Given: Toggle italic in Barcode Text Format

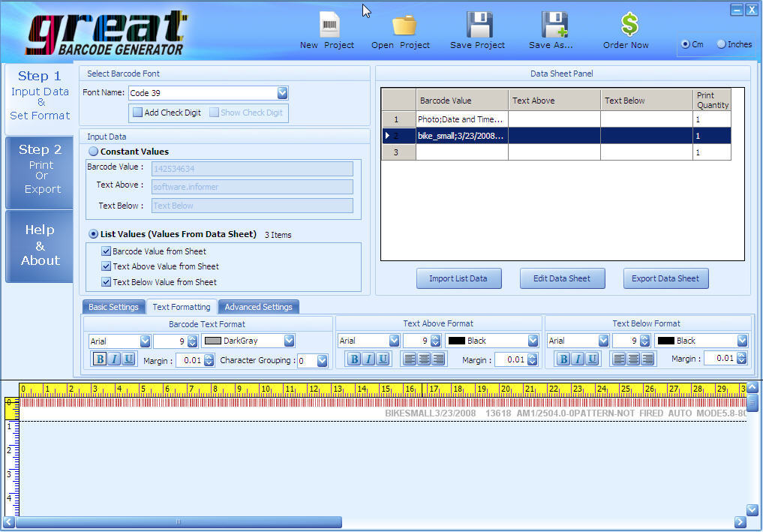Looking at the screenshot, I should tap(114, 359).
